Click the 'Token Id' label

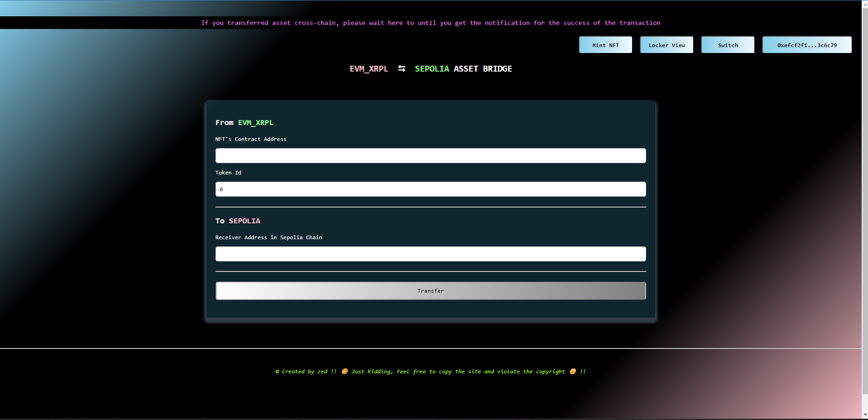[x=228, y=173]
